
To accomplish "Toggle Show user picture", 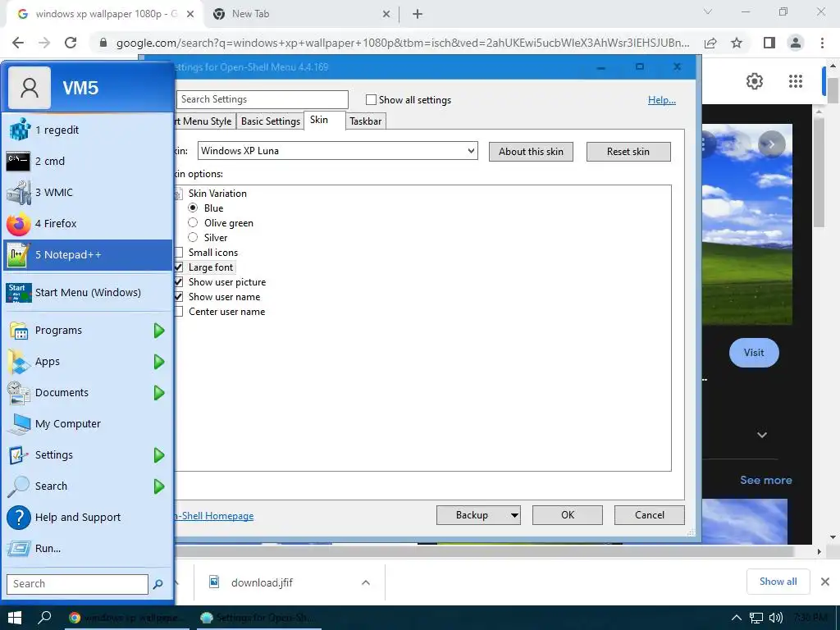I will coord(178,282).
